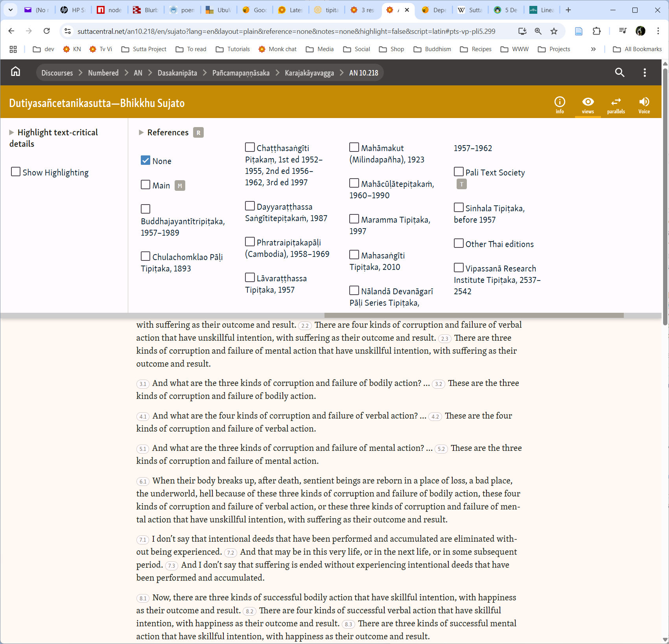
Task: Click segment reference 6.1
Action: click(x=143, y=482)
